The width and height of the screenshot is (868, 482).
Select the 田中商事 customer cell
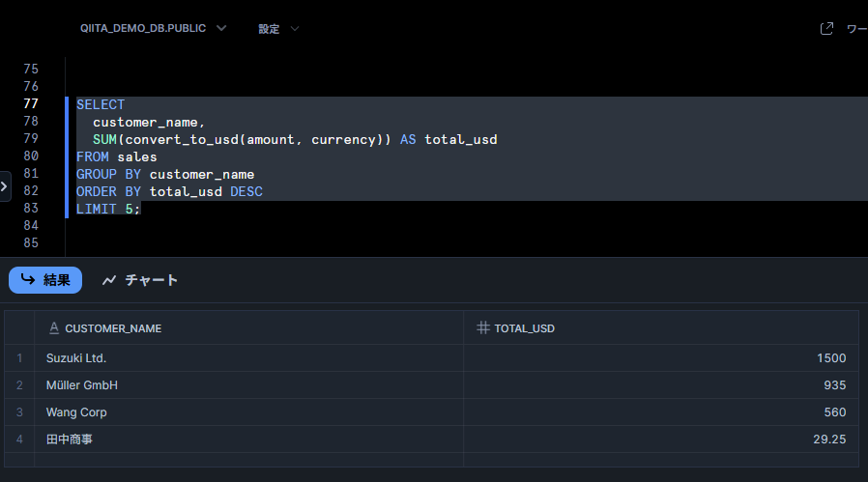[248, 439]
